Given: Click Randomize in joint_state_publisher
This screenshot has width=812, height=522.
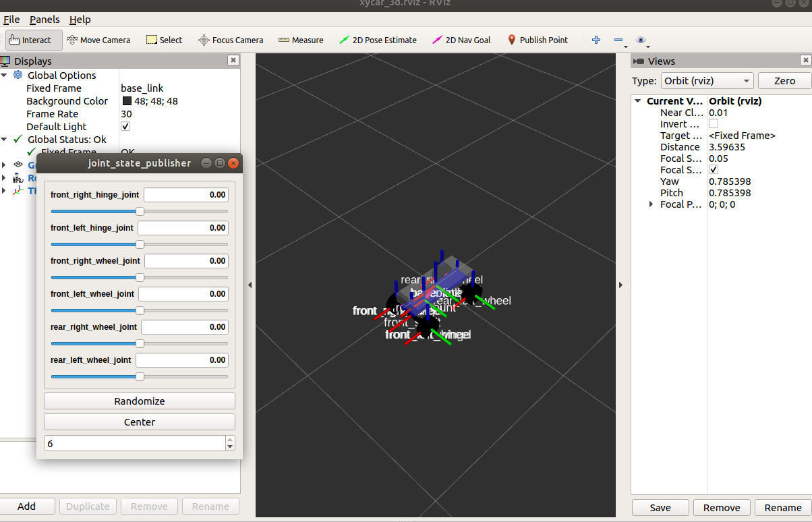Looking at the screenshot, I should (140, 401).
